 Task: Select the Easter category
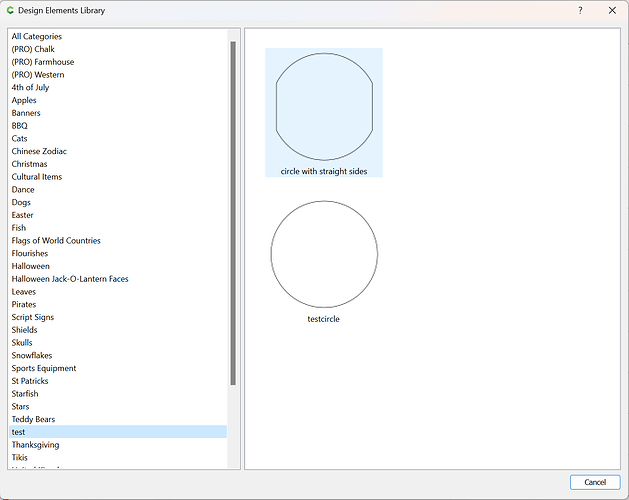118,215
